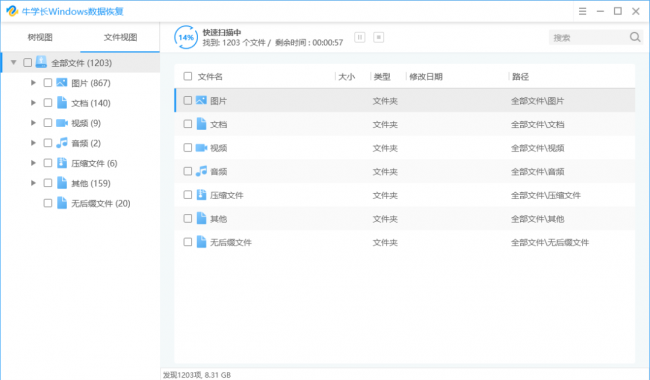Viewport: 650px width, 380px height.
Task: Check the 全部文件 (1203) checkbox in sidebar
Action: point(27,63)
